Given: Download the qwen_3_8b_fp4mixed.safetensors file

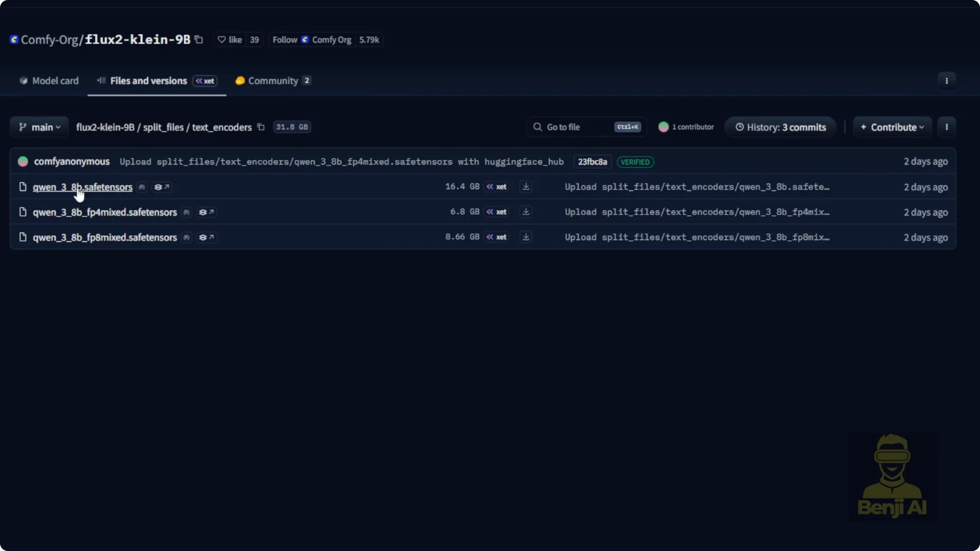Looking at the screenshot, I should pyautogui.click(x=526, y=212).
